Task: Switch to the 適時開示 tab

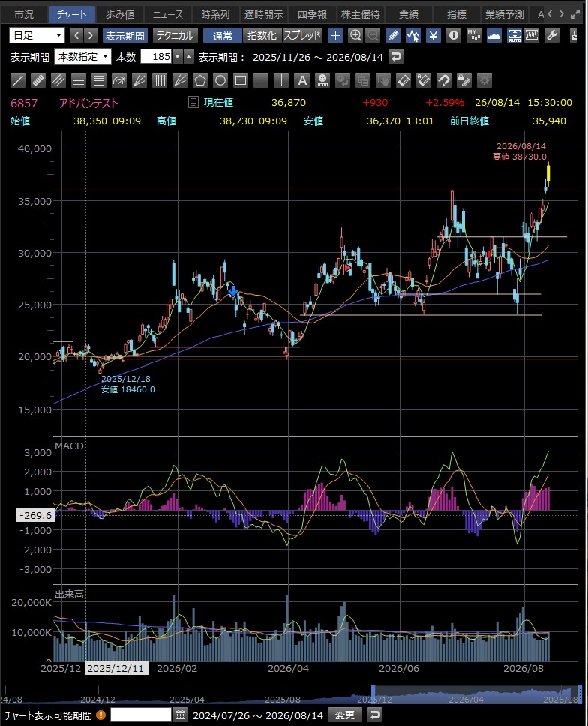Action: point(264,14)
